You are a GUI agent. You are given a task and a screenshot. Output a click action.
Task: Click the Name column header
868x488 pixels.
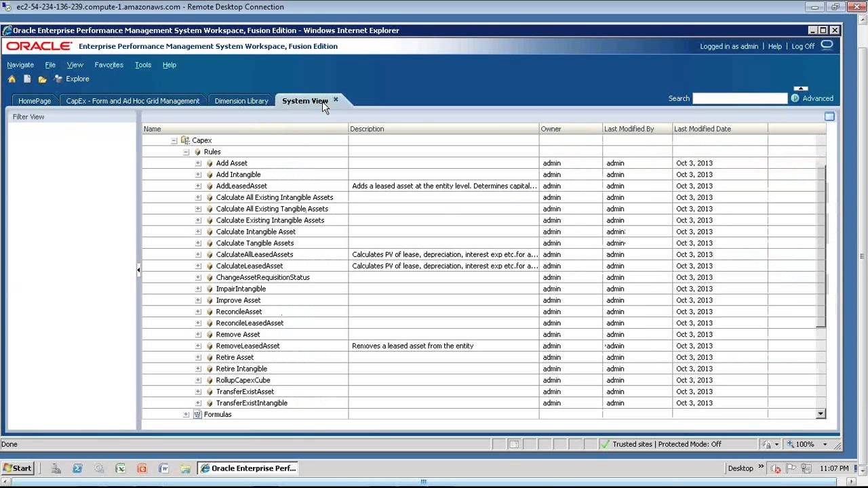click(245, 129)
